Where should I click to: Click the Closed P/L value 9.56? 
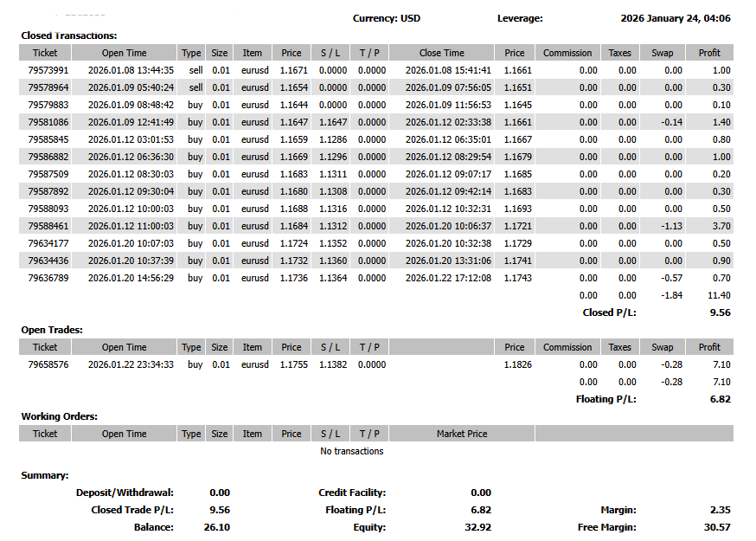click(721, 312)
